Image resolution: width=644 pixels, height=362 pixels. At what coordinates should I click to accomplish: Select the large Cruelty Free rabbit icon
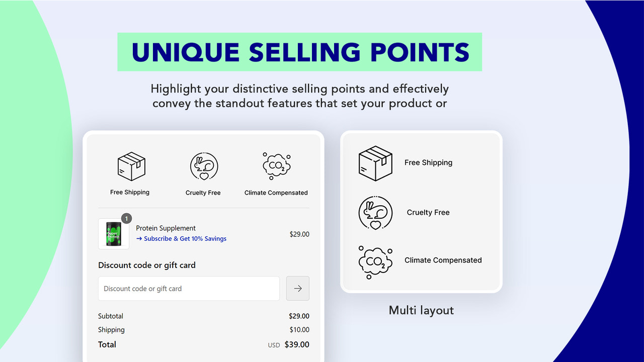375,213
